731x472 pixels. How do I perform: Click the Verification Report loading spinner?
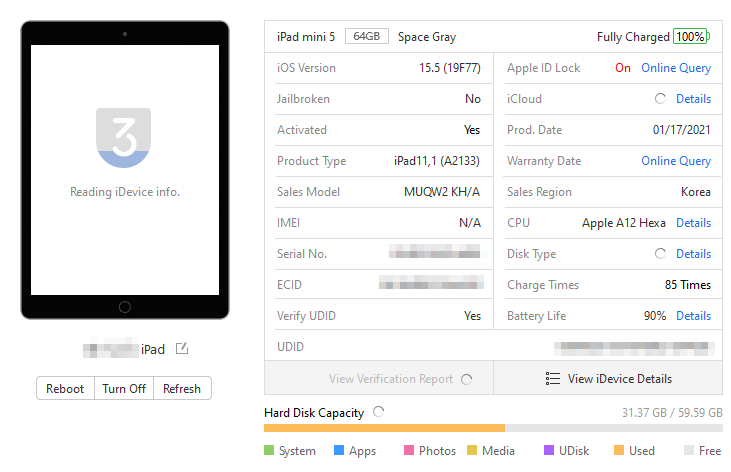pos(467,379)
